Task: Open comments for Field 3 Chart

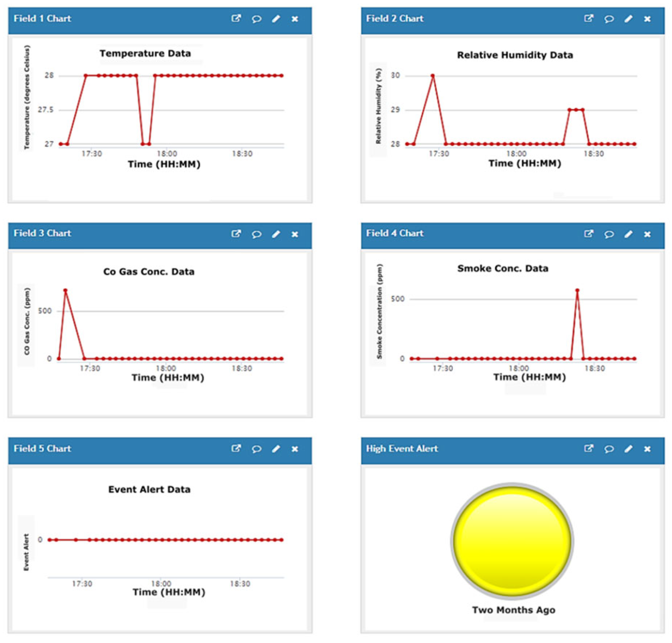Action: [256, 234]
